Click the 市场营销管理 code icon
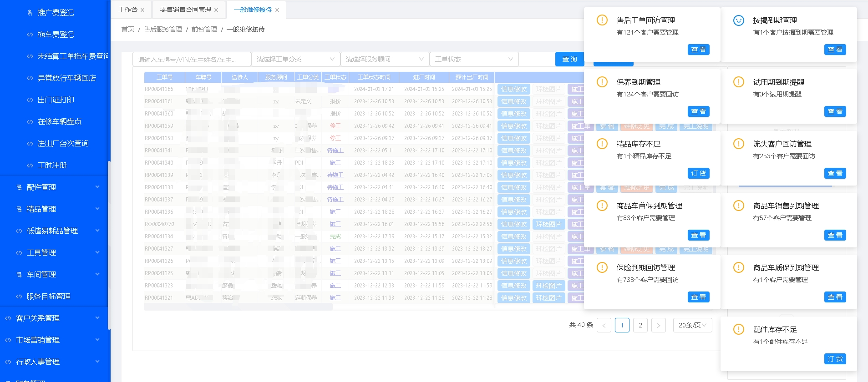Image resolution: width=868 pixels, height=382 pixels. click(x=8, y=340)
